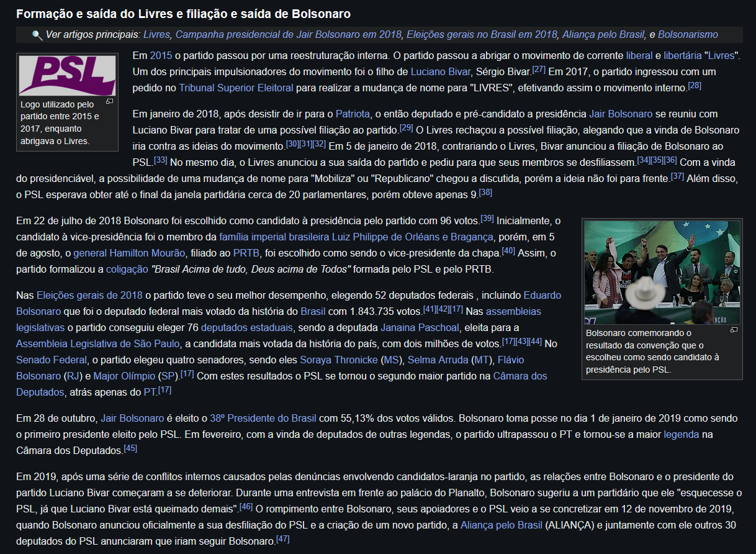
Task: Open the 'coligação' link
Action: pos(127,269)
